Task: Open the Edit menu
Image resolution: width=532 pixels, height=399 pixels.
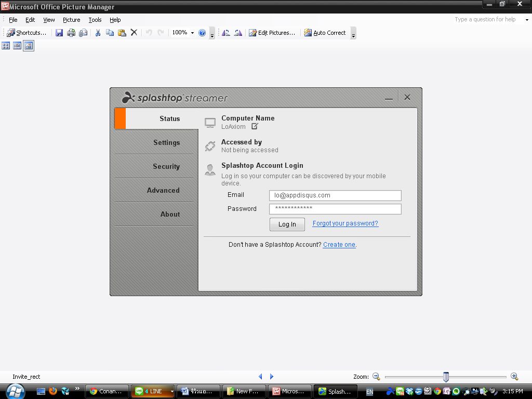Action: click(30, 20)
